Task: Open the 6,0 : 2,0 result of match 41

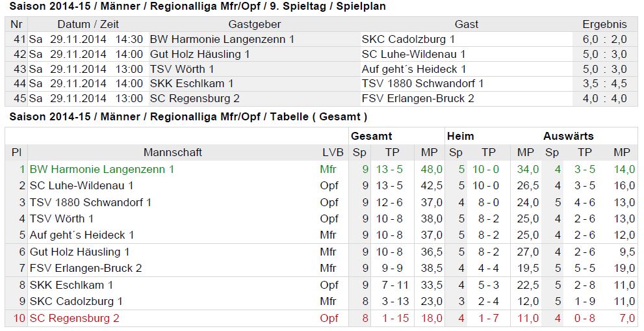Action: [604, 40]
